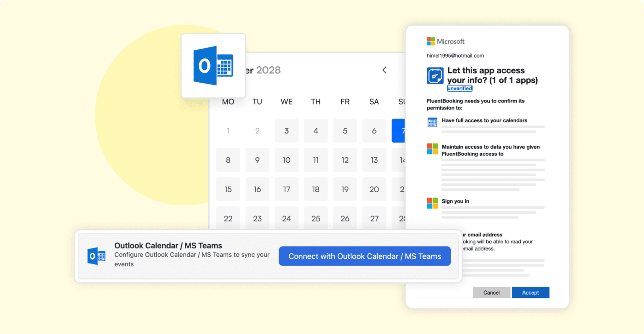Image resolution: width=644 pixels, height=334 pixels.
Task: Click Microsoft icon beside Sign you in
Action: pyautogui.click(x=432, y=203)
